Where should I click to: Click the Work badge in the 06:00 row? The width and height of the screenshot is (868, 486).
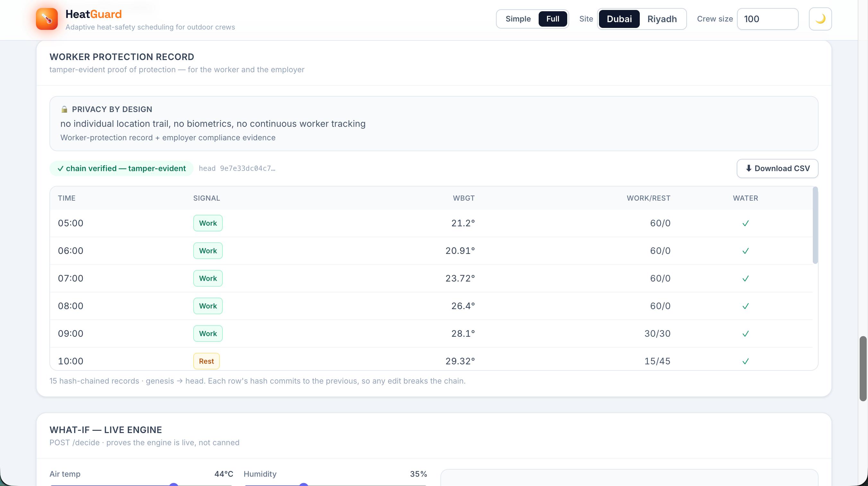coord(208,251)
